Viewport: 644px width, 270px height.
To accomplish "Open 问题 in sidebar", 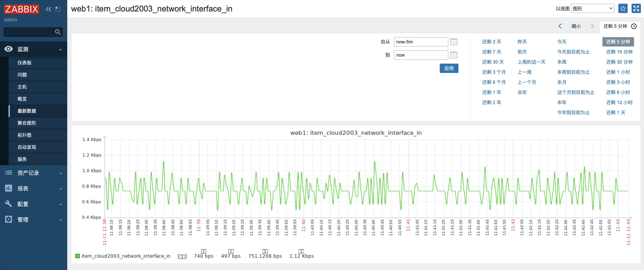I will 38,75.
